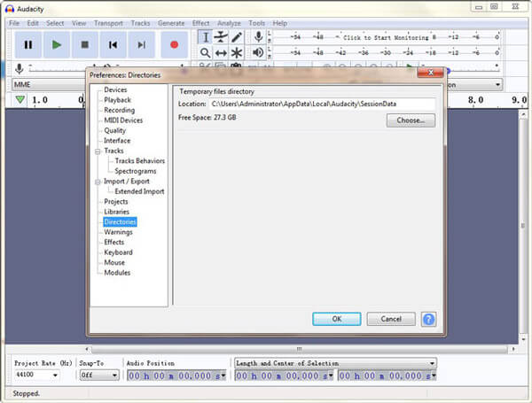Click the red Record button
This screenshot has width=532, height=403.
(174, 45)
